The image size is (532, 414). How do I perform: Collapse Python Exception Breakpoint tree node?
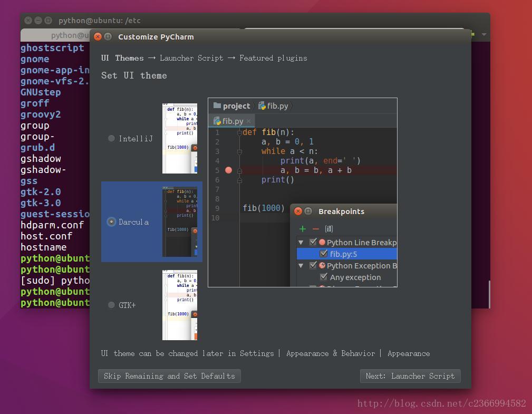[x=301, y=265]
